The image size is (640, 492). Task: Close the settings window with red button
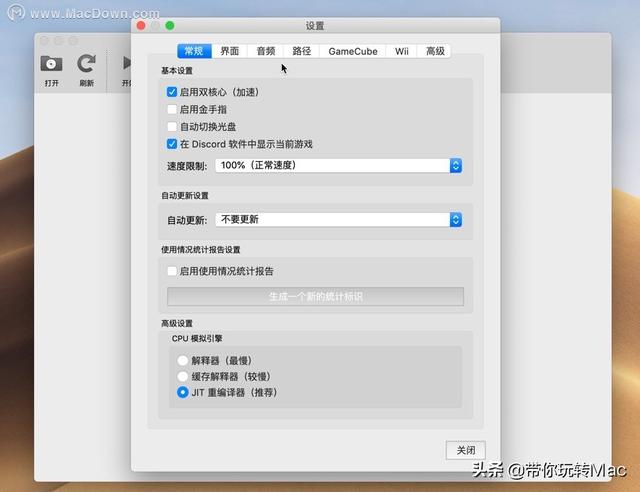coord(140,25)
